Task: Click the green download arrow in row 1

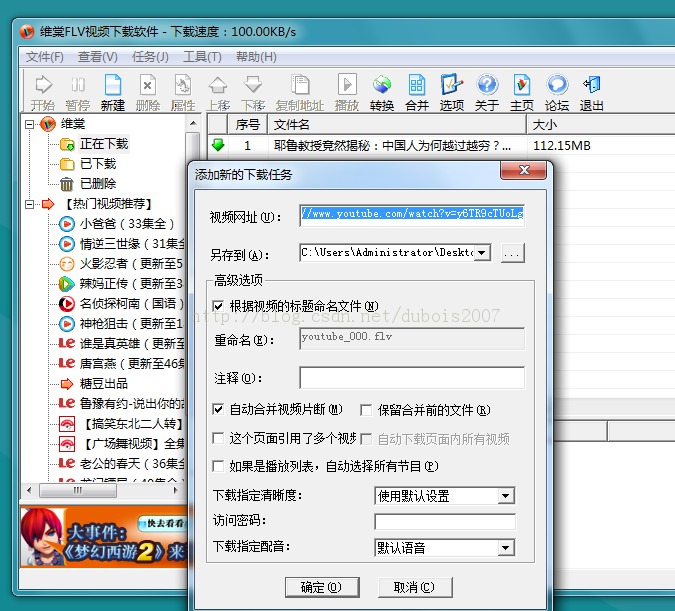Action: pos(218,145)
